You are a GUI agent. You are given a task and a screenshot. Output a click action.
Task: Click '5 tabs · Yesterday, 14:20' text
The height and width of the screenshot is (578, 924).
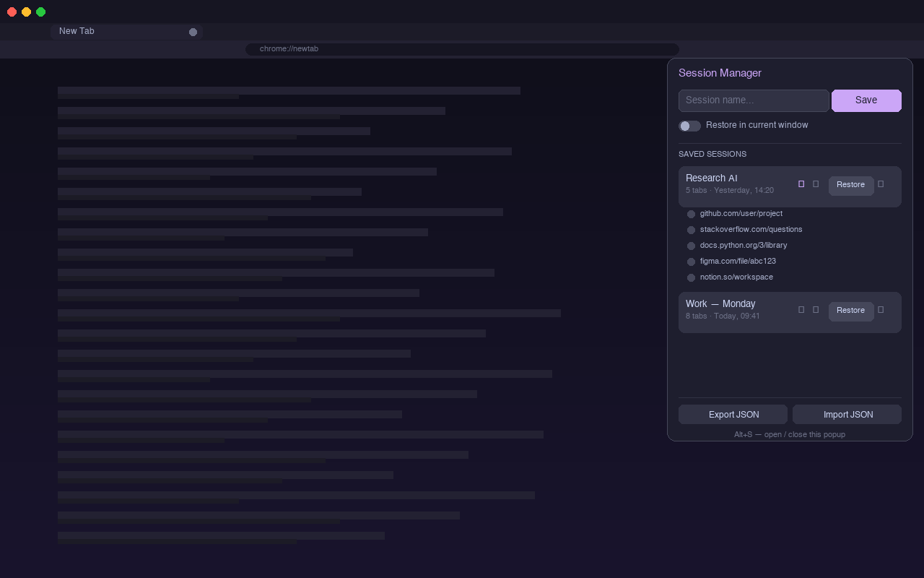730,191
